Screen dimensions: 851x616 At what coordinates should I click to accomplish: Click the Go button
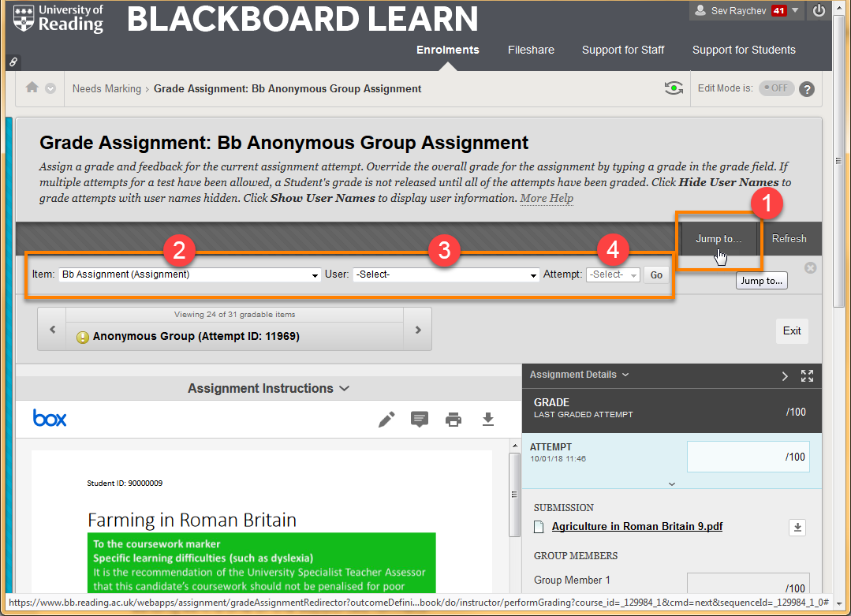656,275
